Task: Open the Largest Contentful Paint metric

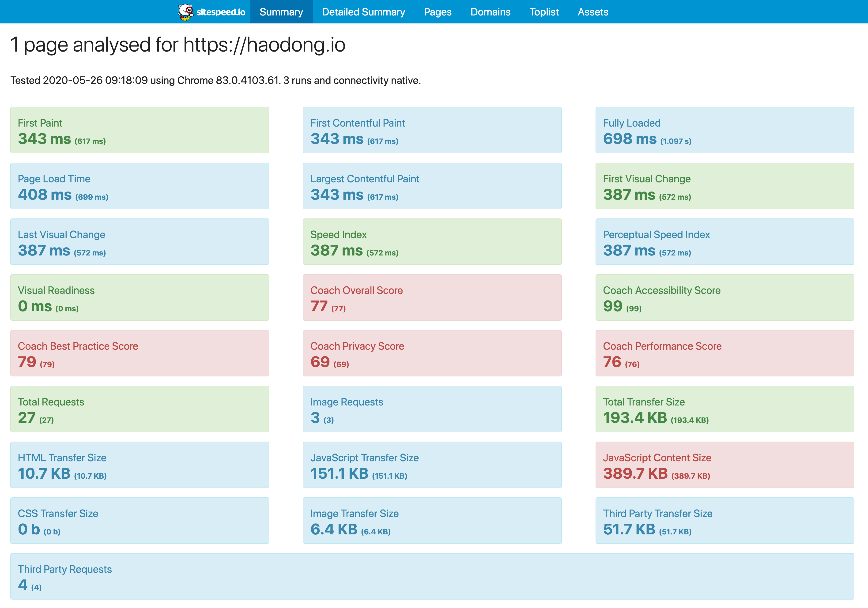Action: tap(364, 179)
